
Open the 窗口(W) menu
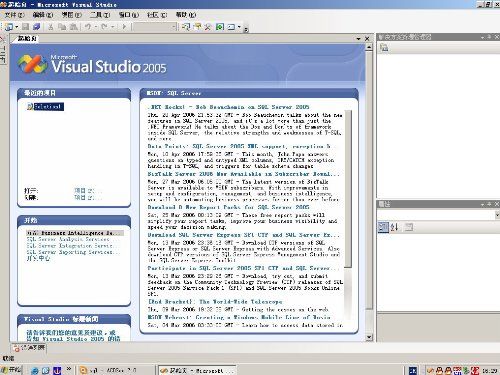point(129,15)
